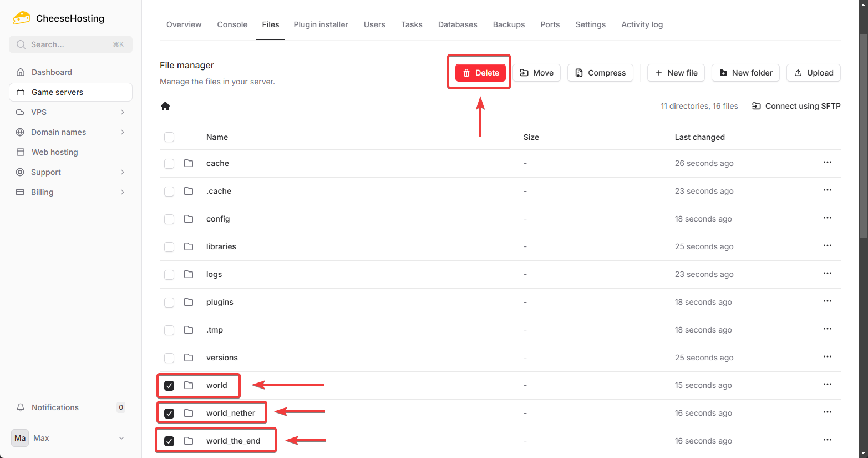Viewport: 868px width, 458px height.
Task: Open the three-dot menu for cache folder
Action: (827, 163)
